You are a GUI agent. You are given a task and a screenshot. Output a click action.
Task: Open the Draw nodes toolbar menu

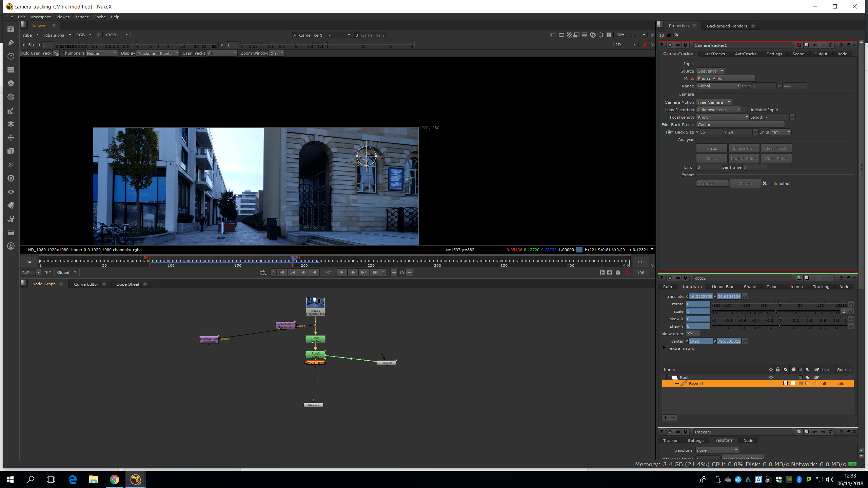click(x=11, y=43)
